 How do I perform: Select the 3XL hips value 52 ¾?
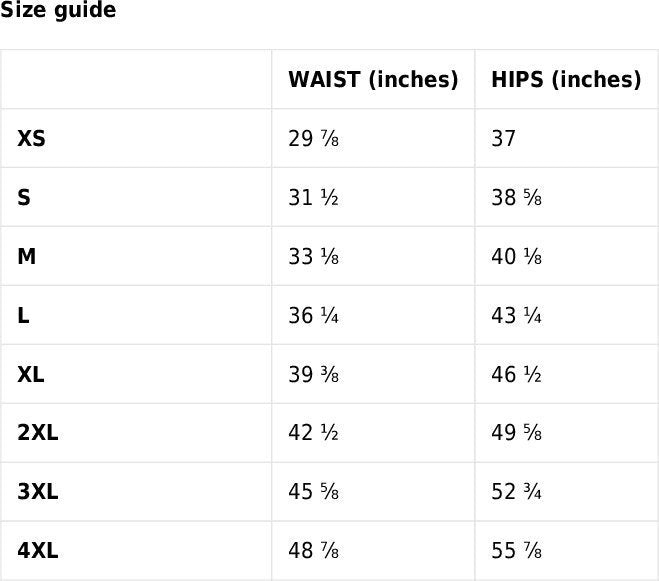517,491
